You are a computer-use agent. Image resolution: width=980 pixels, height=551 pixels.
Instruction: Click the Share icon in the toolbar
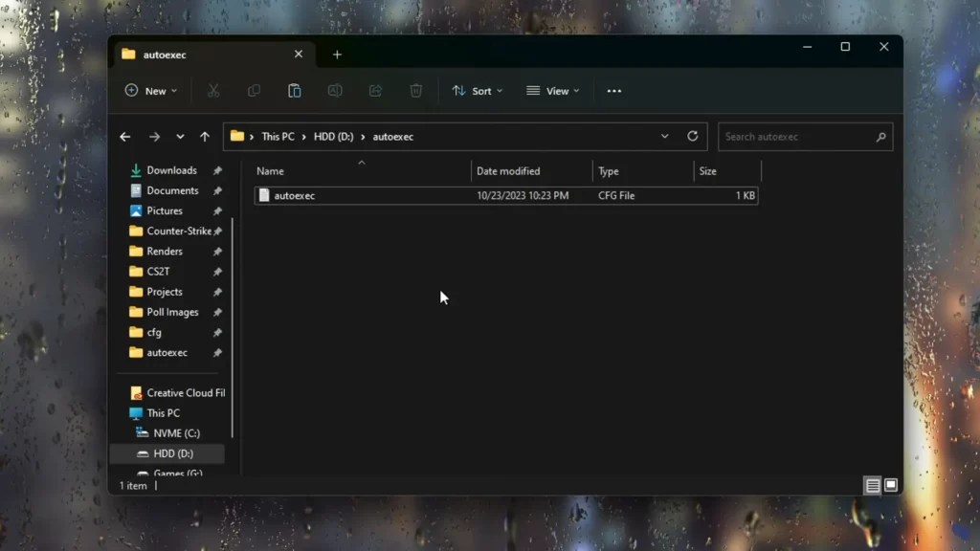tap(374, 91)
